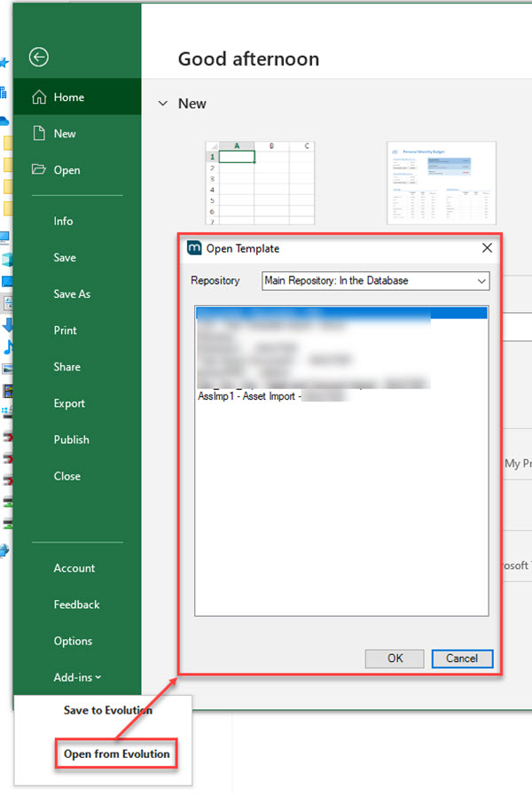532x796 pixels.
Task: Click the New document icon
Action: click(x=38, y=134)
